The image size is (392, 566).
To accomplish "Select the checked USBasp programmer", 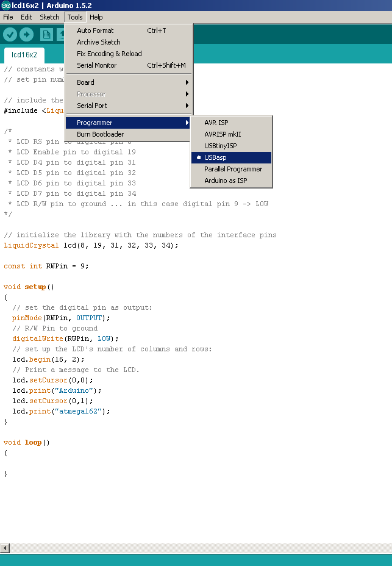I will click(232, 157).
